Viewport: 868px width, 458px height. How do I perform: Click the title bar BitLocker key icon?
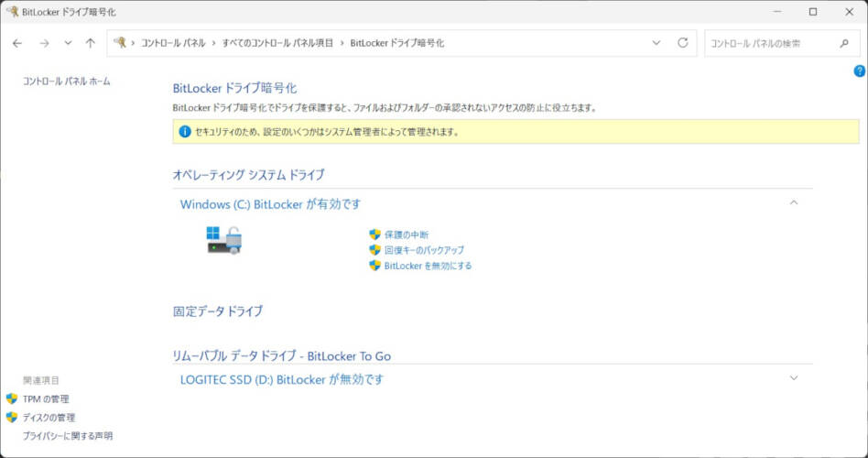(12, 11)
